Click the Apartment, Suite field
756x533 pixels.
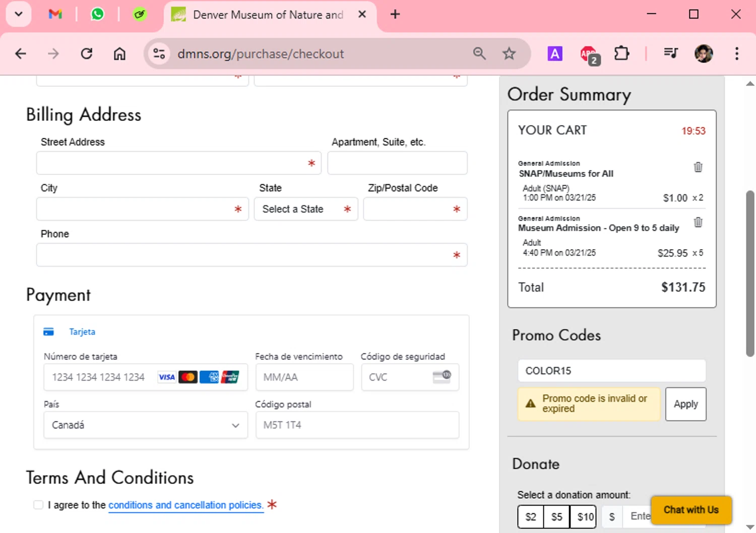point(398,163)
